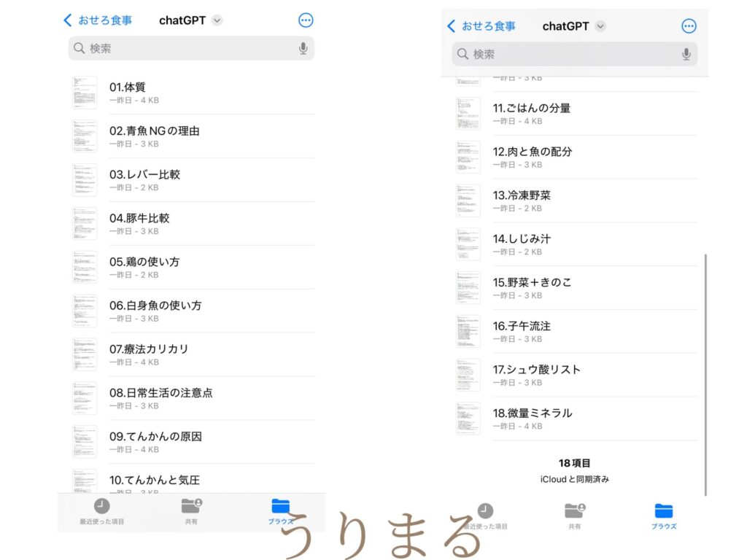
Task: Open file 18.微量ミネラル
Action: 576,419
